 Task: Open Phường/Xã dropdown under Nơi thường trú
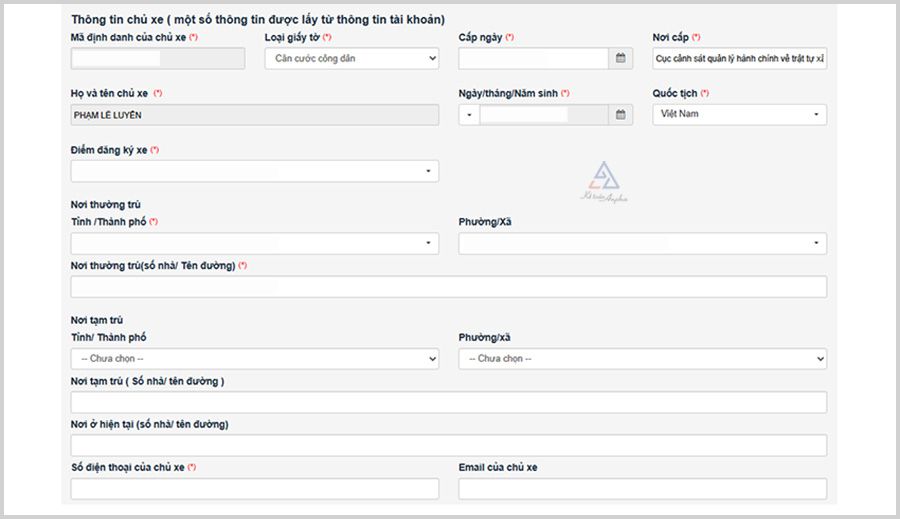tap(642, 243)
